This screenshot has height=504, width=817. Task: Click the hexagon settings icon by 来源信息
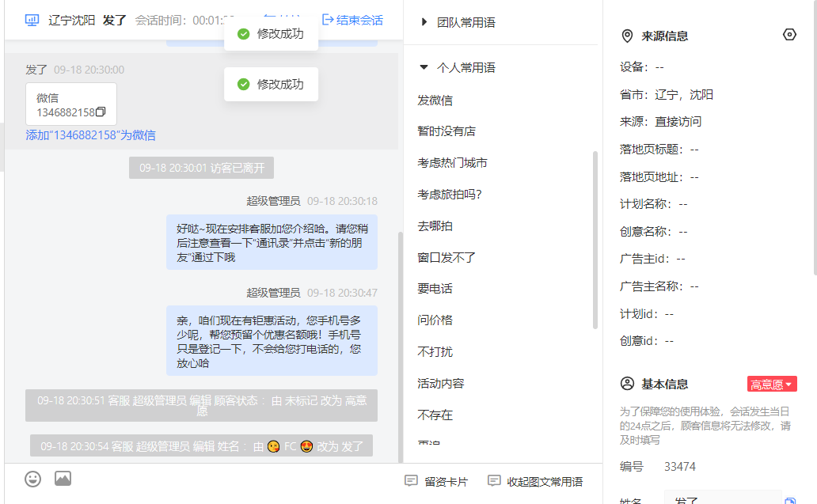789,35
